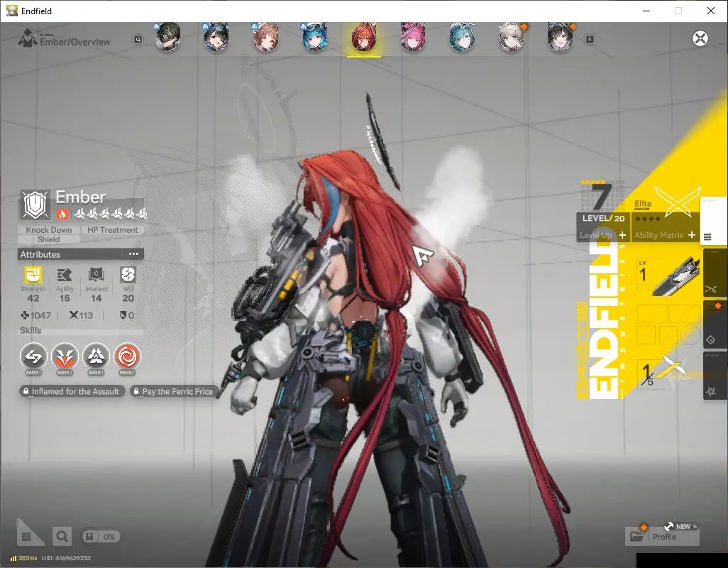Select the red-haired Ember portrait tab

363,38
